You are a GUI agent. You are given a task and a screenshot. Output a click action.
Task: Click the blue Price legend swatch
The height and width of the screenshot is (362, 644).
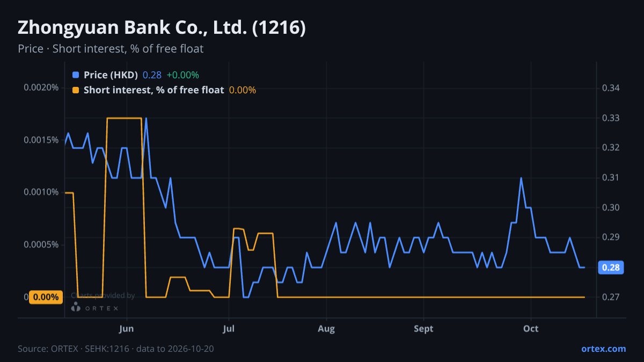click(76, 75)
